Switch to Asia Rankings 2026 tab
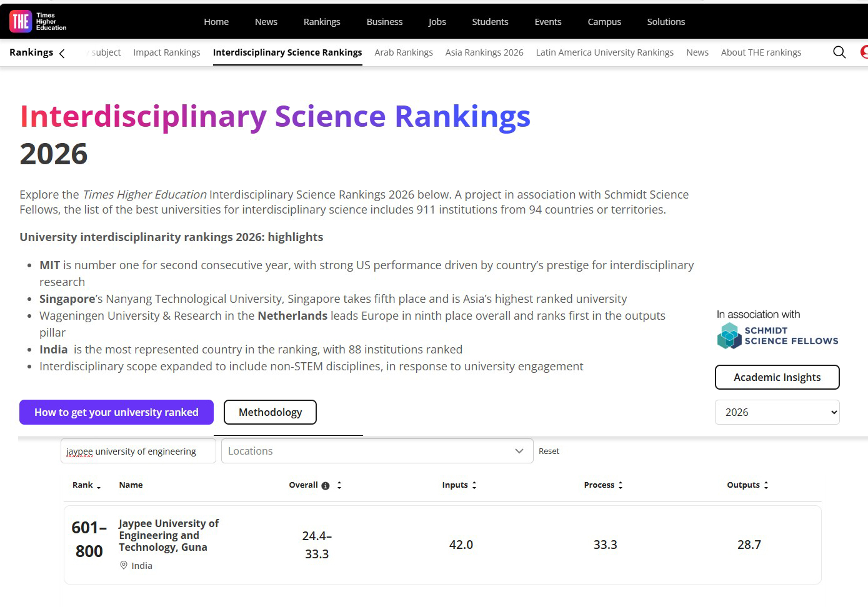This screenshot has width=868, height=607. click(484, 52)
